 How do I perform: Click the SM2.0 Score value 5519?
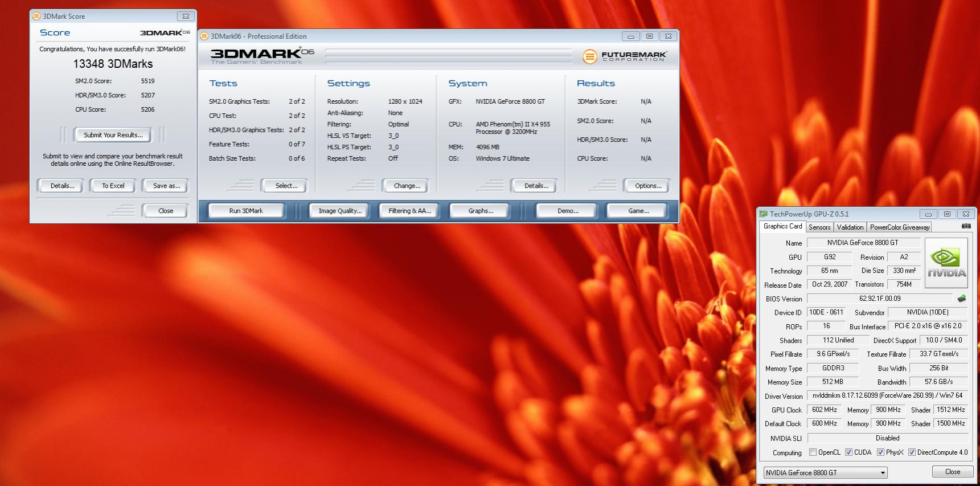click(147, 81)
